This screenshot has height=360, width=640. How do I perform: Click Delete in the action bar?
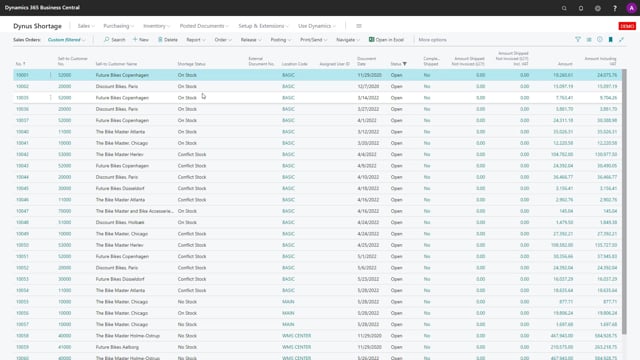coord(168,40)
